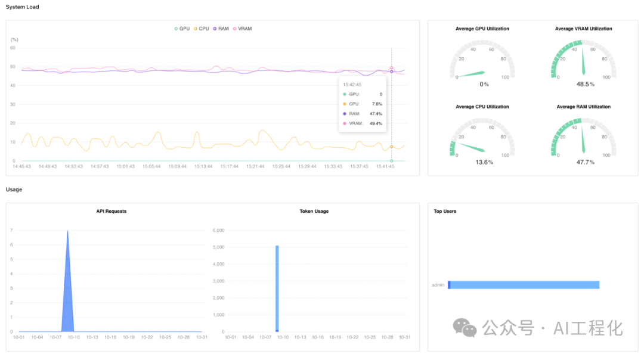Click the CPU data point at 15:42:45

[x=391, y=147]
